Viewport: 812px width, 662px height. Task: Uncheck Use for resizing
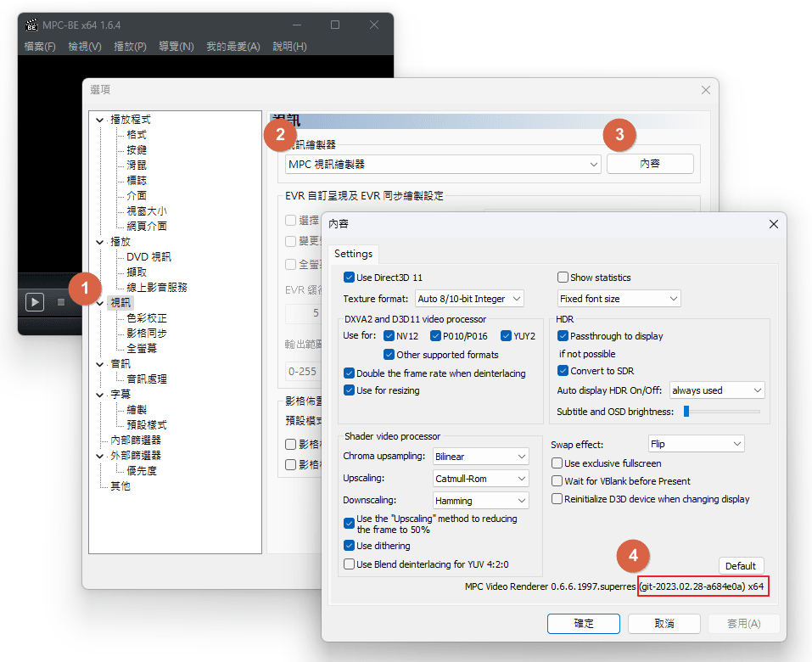[x=349, y=390]
